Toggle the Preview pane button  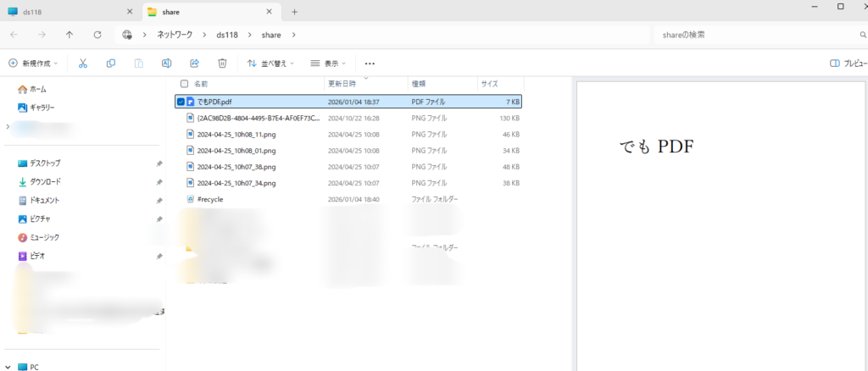(x=848, y=64)
